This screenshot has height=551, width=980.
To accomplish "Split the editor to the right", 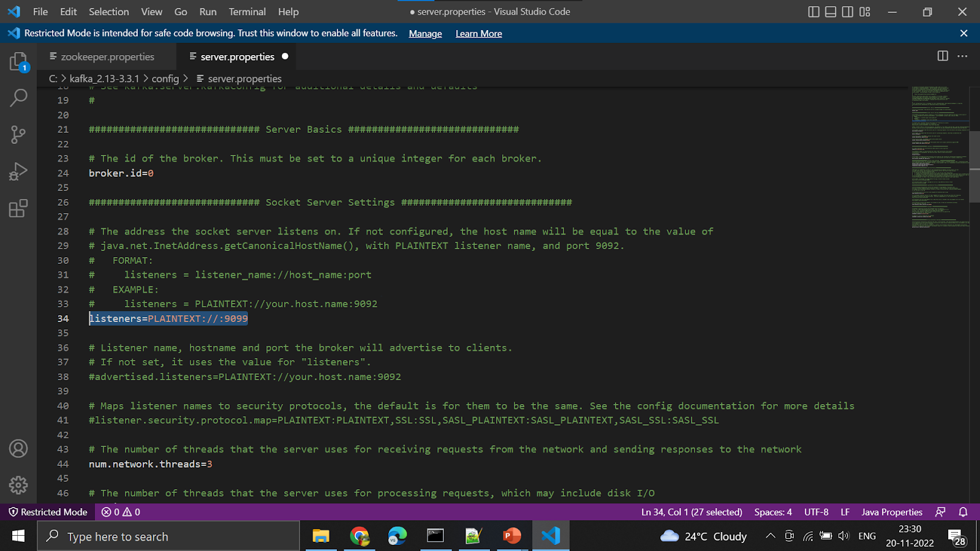I will point(943,56).
